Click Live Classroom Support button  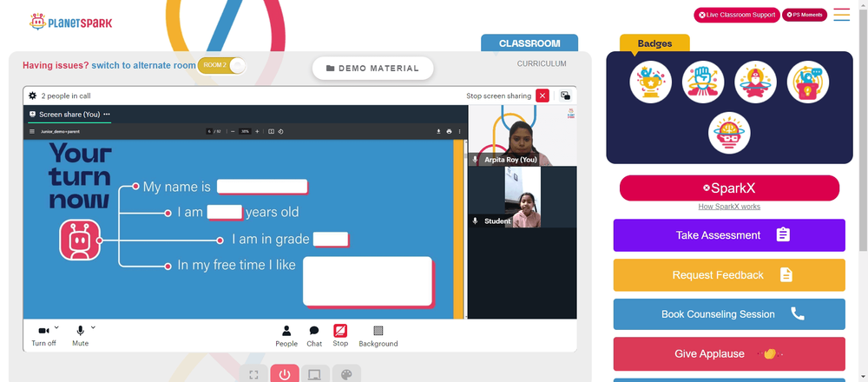[737, 15]
